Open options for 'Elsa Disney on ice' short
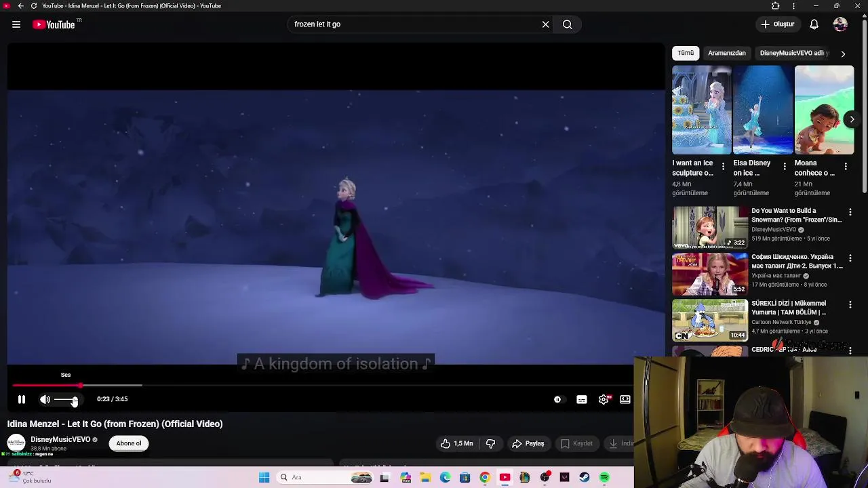 785,166
